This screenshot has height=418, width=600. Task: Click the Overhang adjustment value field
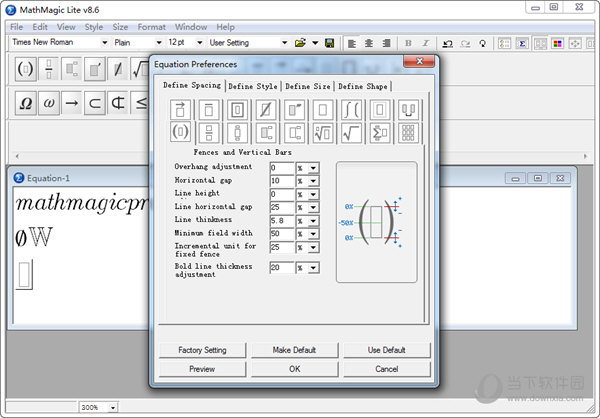(x=282, y=168)
